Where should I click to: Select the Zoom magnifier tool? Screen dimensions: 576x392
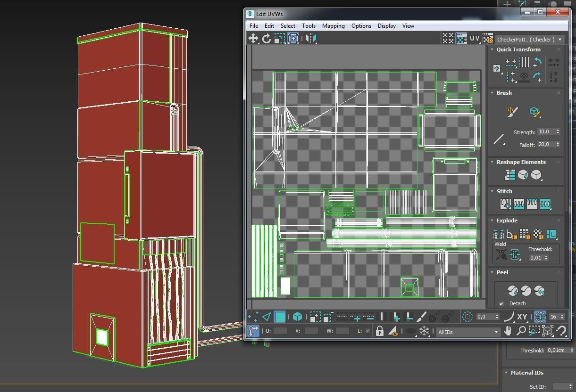click(521, 331)
